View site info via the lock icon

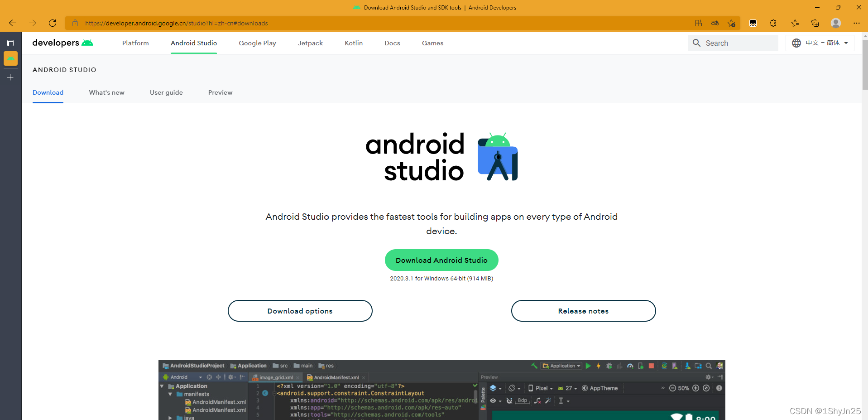[x=75, y=23]
